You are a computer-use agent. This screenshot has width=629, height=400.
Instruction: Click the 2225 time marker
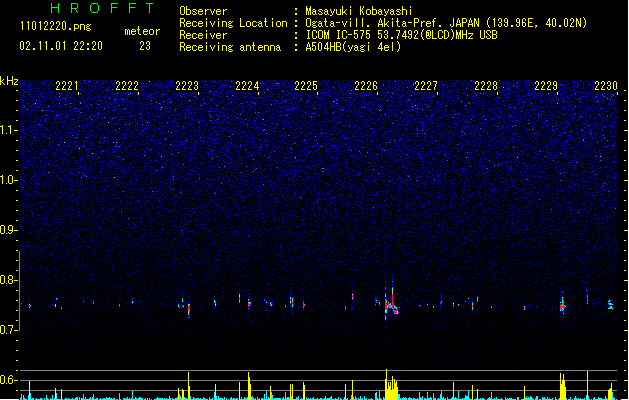306,86
